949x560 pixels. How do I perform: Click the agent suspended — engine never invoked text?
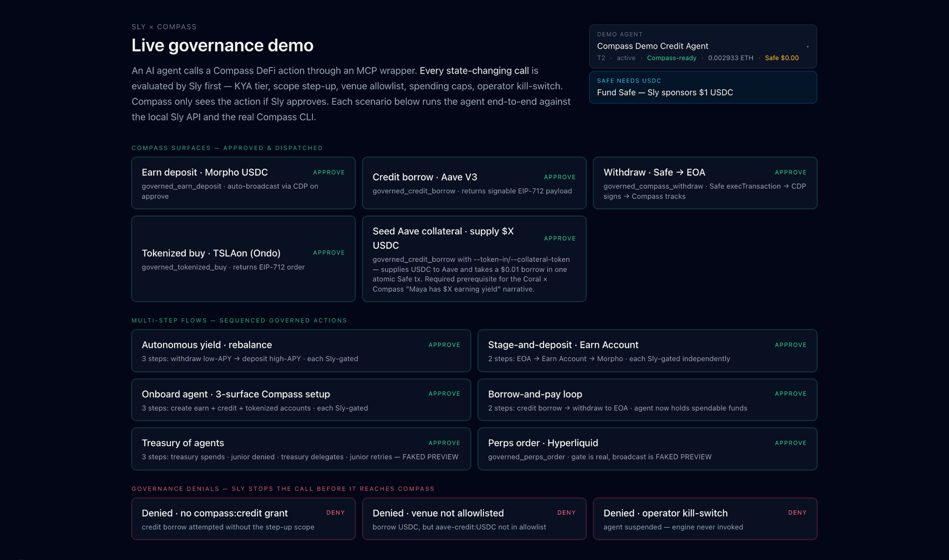[673, 527]
